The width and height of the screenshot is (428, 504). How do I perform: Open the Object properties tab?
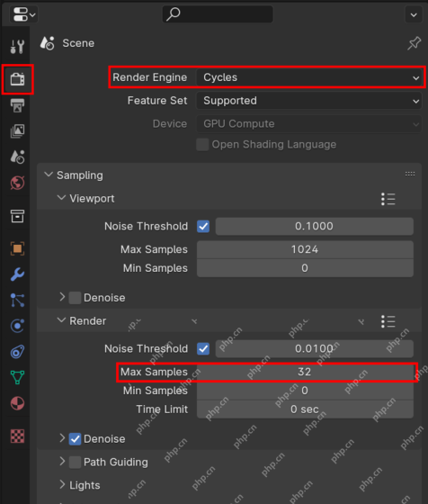coord(17,248)
